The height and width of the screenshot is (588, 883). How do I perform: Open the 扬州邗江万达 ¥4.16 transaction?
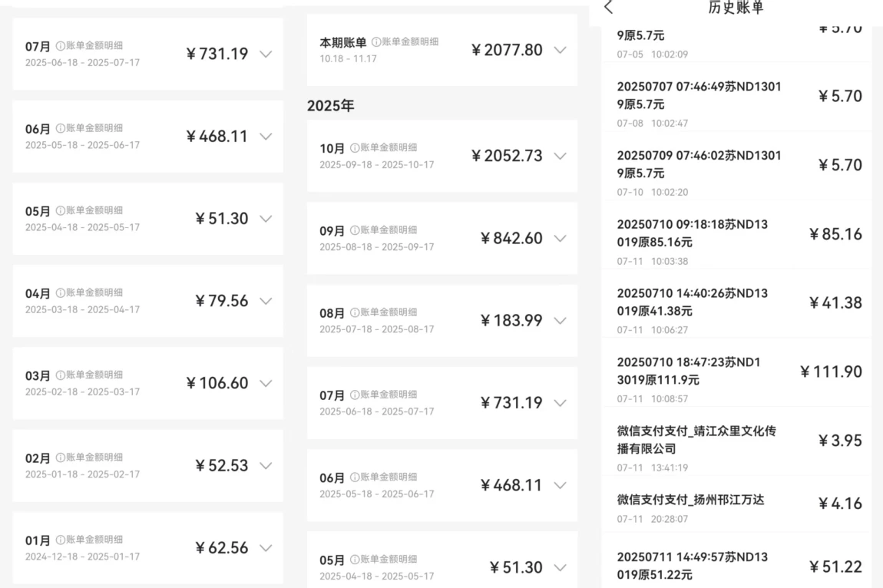coord(737,504)
